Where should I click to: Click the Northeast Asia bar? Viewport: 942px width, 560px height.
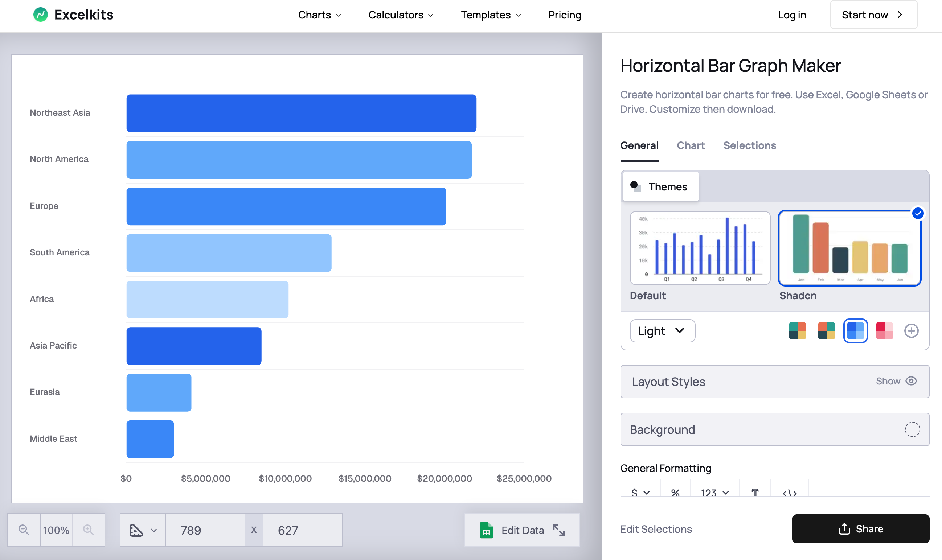(301, 113)
